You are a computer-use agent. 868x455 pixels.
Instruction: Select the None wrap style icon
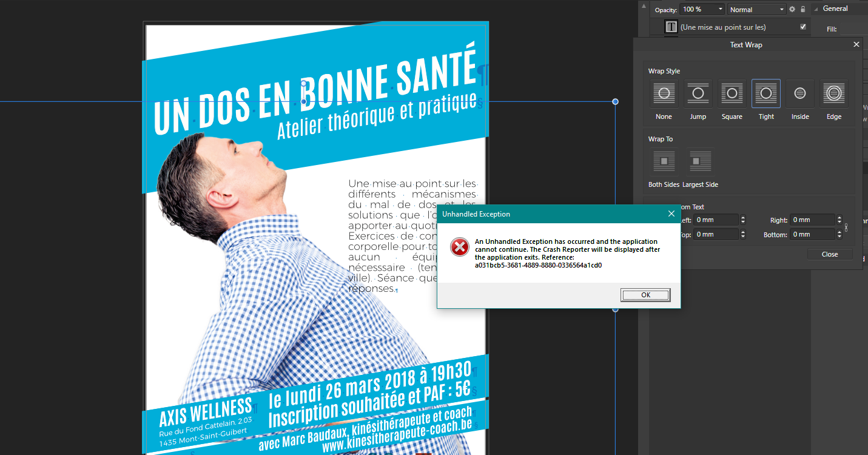664,93
